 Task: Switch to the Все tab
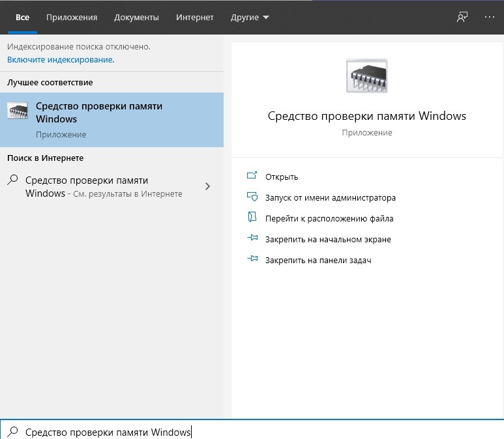23,18
